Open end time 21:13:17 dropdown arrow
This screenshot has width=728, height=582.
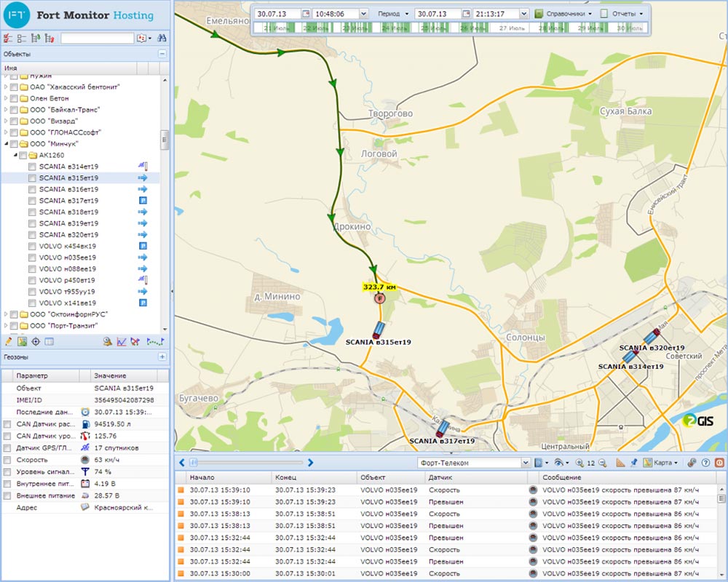pos(523,14)
